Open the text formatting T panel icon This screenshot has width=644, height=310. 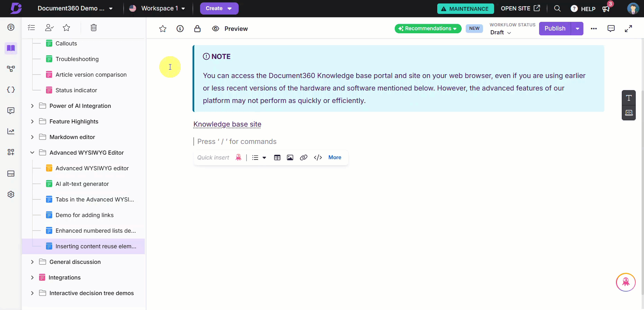pyautogui.click(x=629, y=98)
